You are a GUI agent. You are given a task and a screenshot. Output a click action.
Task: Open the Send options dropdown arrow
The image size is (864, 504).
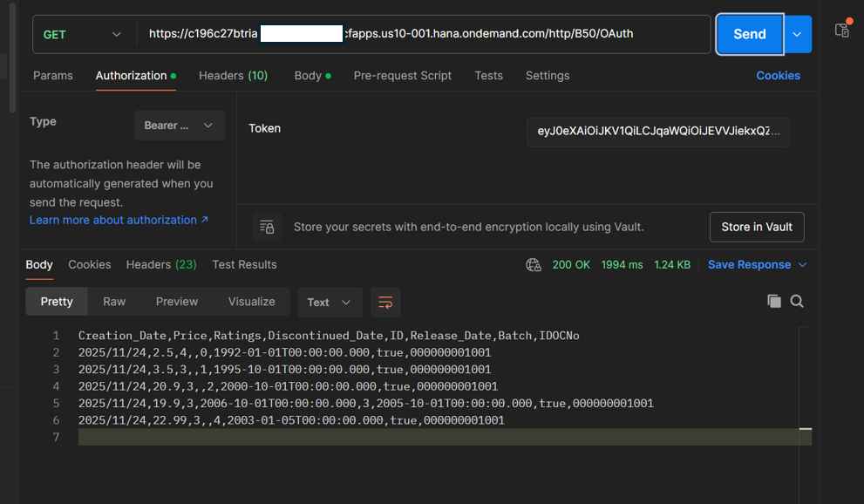(798, 34)
